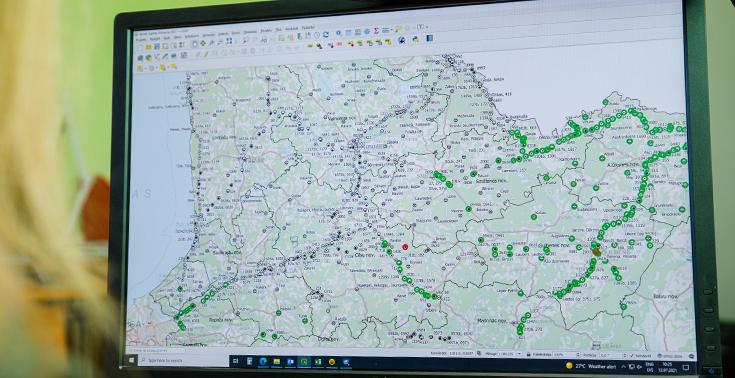Toggle the scale lock icon
This screenshot has width=735, height=378.
[529, 354]
